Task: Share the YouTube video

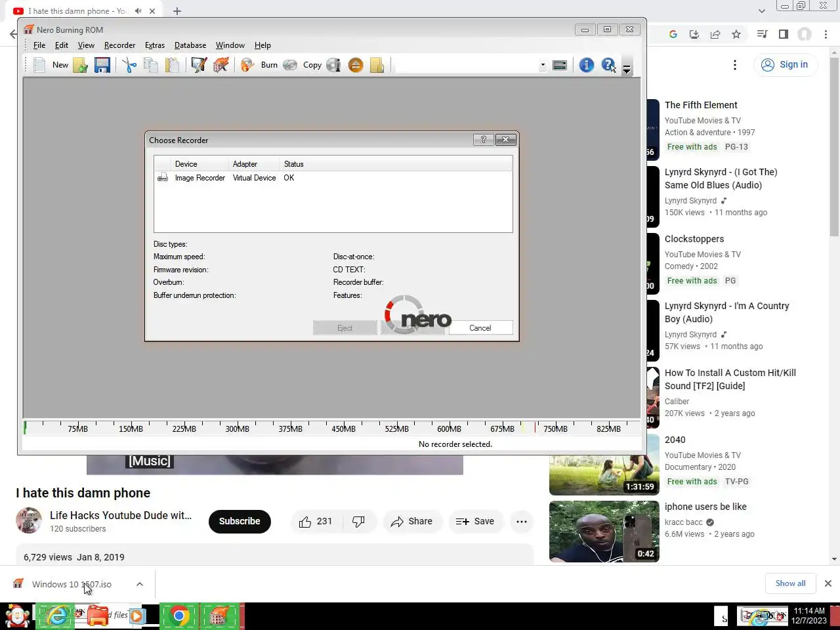Action: [x=411, y=521]
